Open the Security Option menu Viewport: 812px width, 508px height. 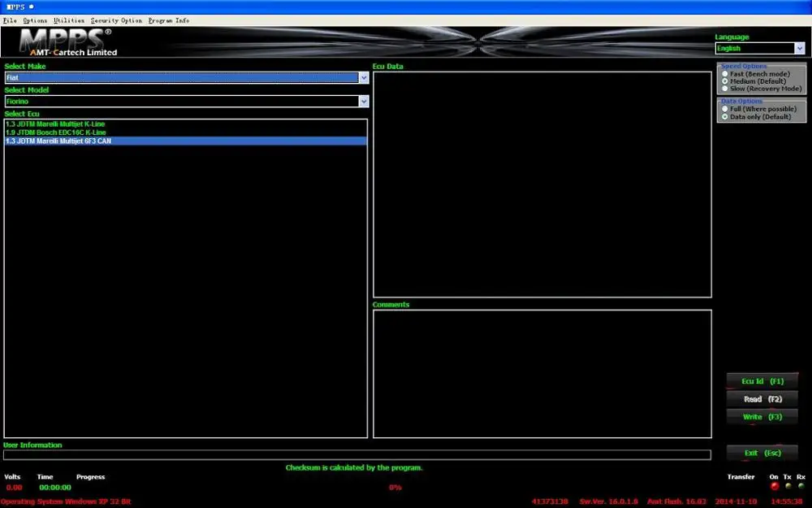[x=116, y=21]
